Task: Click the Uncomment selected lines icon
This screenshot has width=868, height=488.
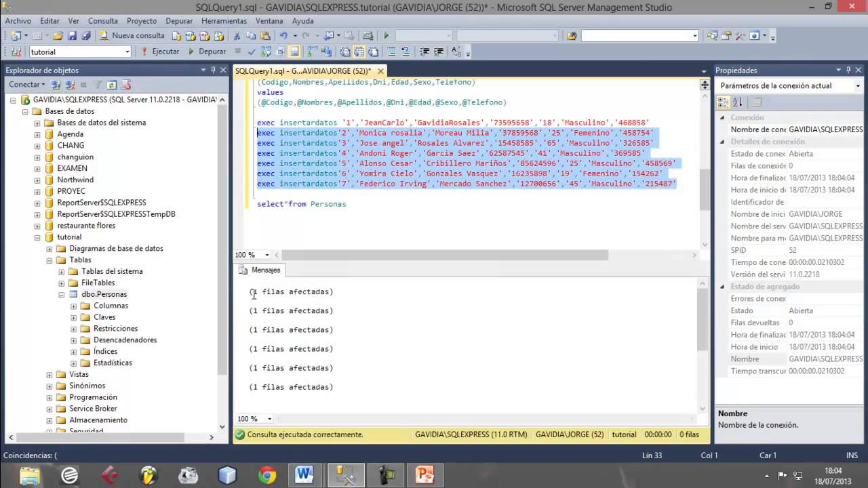Action: point(406,52)
